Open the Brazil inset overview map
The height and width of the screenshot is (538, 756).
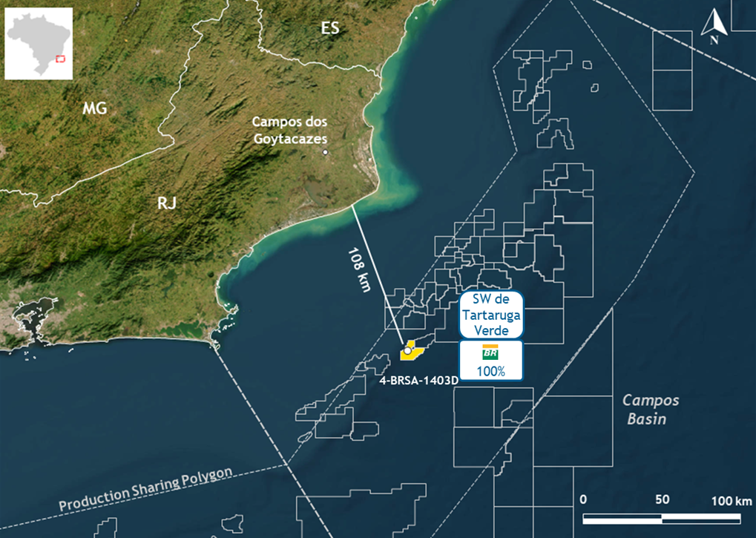39,43
